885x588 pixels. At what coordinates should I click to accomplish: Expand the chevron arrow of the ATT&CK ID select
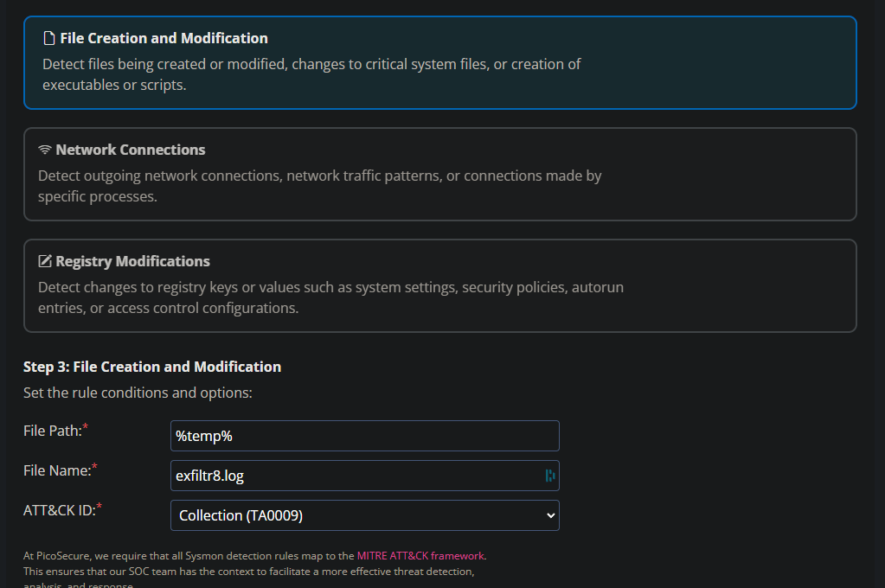click(x=551, y=515)
